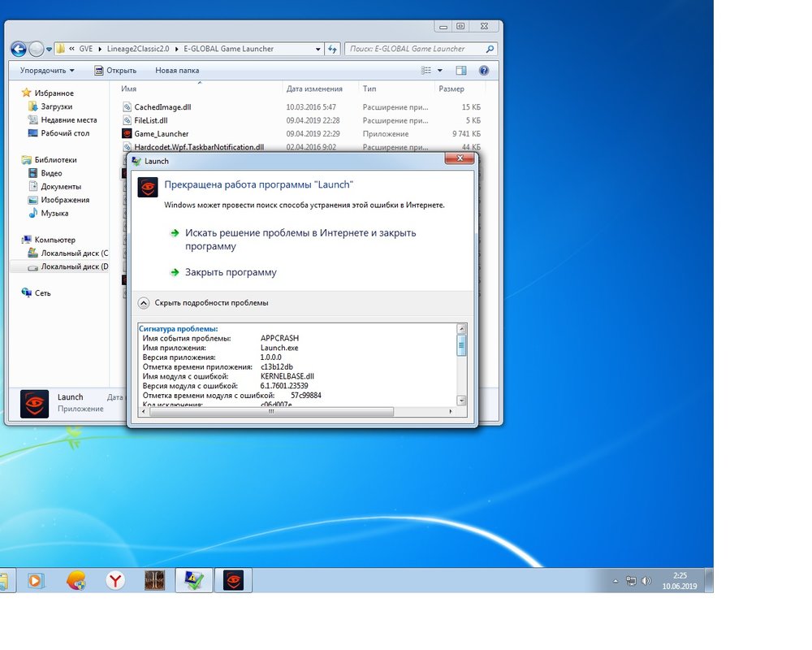Click the Lineage 2 game icon on taskbar

[155, 580]
